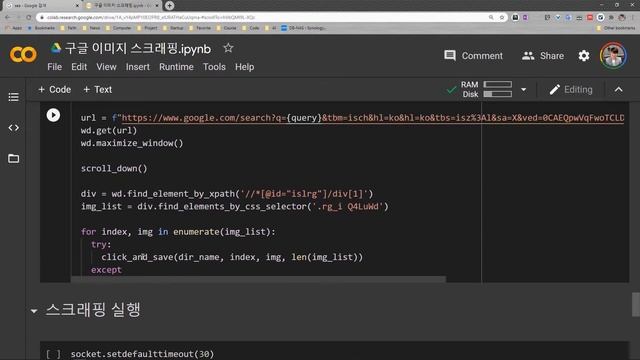Click the purple extension icon beside the address bar
This screenshot has height=360, width=640.
pyautogui.click(x=525, y=17)
